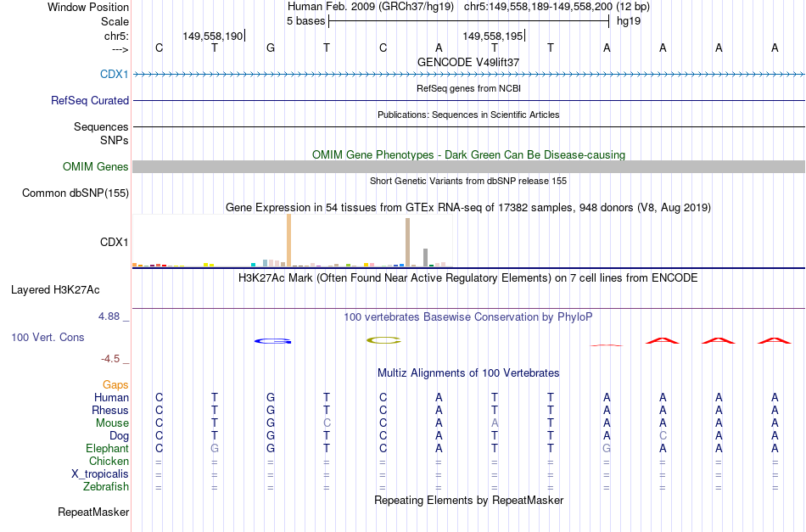806x532 pixels.
Task: Click the H3K27Ac Mark track title
Action: [468, 278]
